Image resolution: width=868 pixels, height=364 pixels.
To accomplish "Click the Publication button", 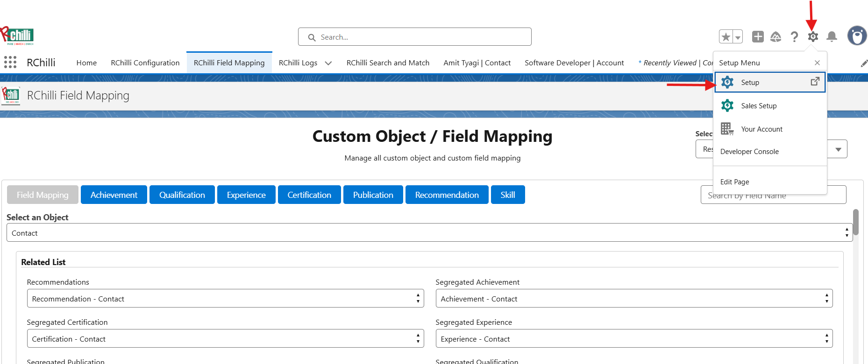I will coord(373,195).
